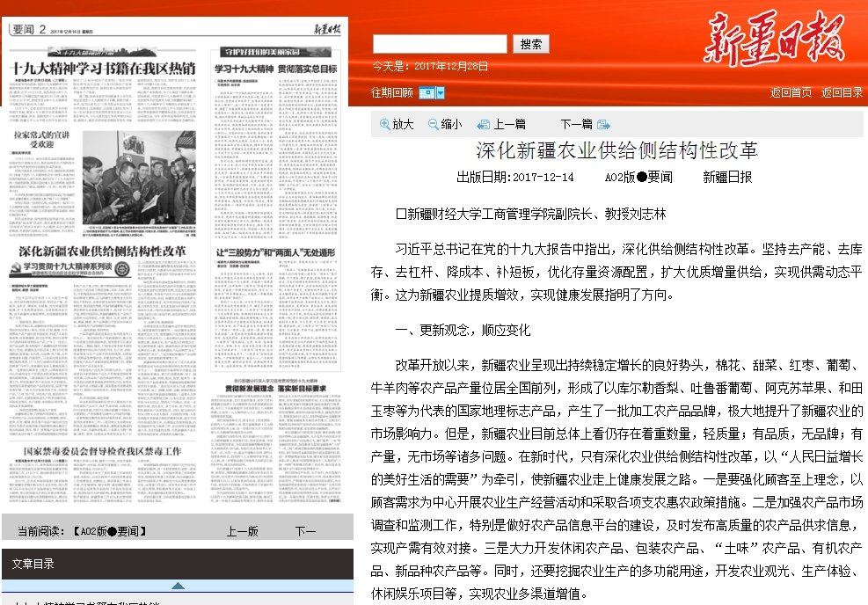The height and width of the screenshot is (605, 868).
Task: Open the 返回目录 link
Action: (x=842, y=92)
